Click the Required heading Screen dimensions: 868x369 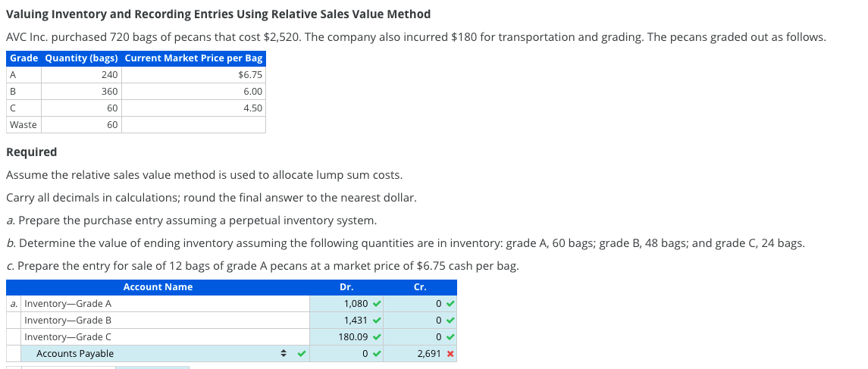[32, 152]
